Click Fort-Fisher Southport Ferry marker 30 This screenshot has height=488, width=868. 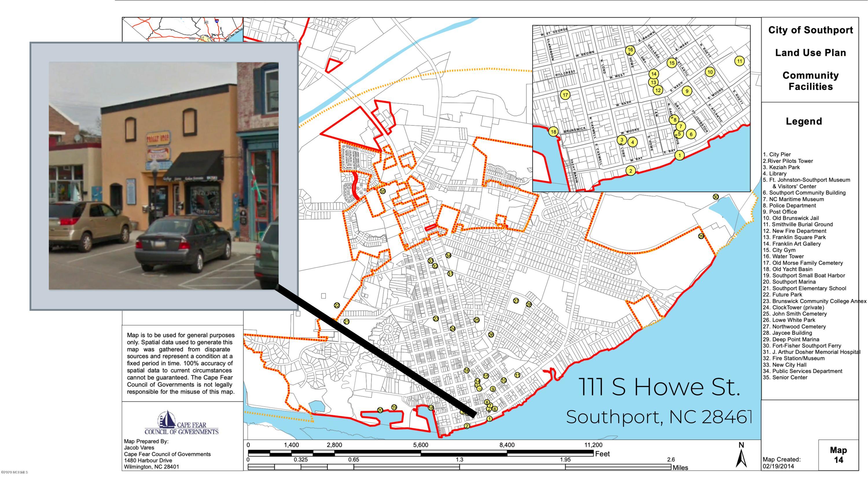click(716, 197)
